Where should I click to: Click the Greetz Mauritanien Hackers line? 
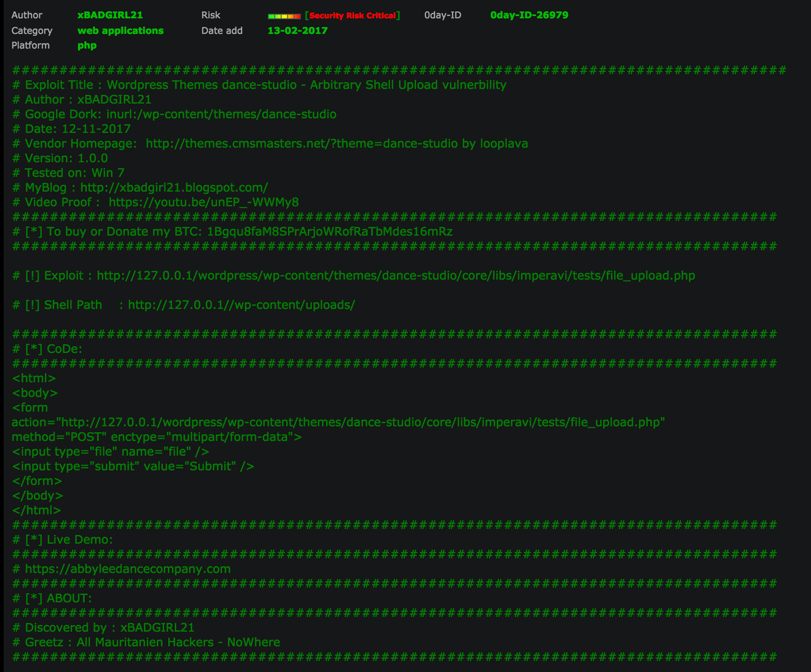coord(146,642)
